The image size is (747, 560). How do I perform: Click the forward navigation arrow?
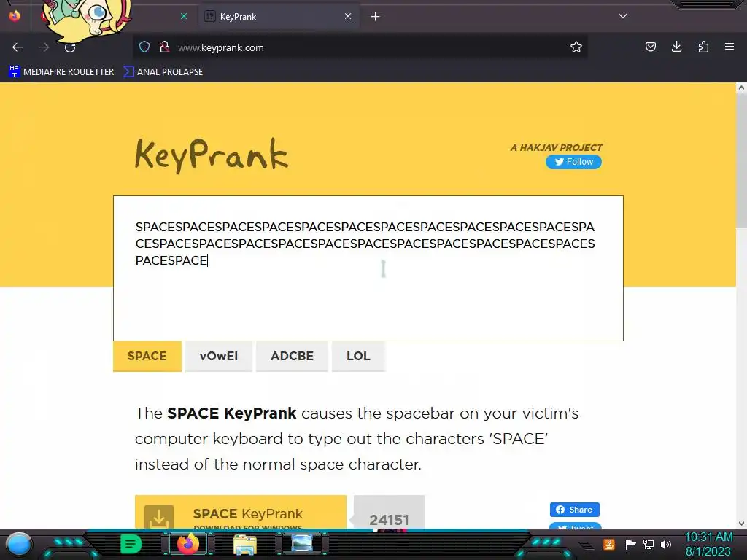(x=44, y=47)
